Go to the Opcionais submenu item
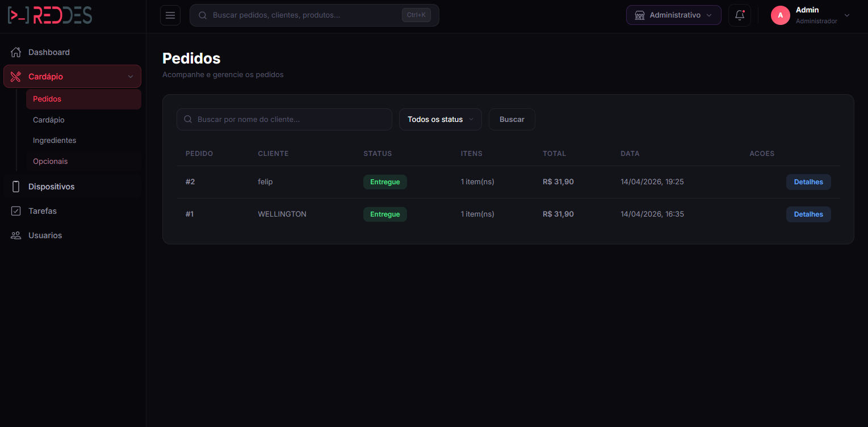The width and height of the screenshot is (868, 427). (x=51, y=162)
